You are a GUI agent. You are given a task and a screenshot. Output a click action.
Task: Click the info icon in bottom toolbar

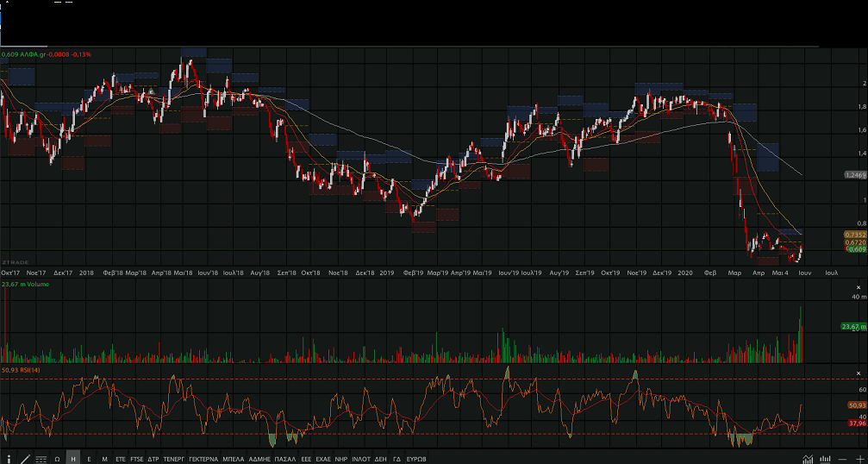tap(8, 458)
